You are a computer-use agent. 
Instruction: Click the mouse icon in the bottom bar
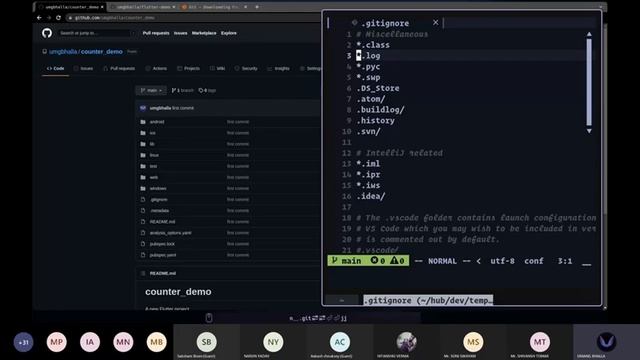coord(209,318)
